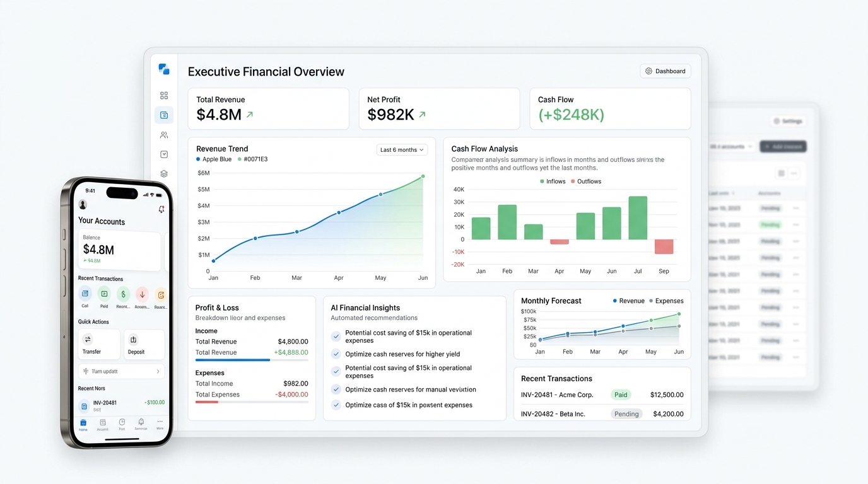
Task: Tap the Paid shortcut icon on the phone
Action: click(x=104, y=294)
